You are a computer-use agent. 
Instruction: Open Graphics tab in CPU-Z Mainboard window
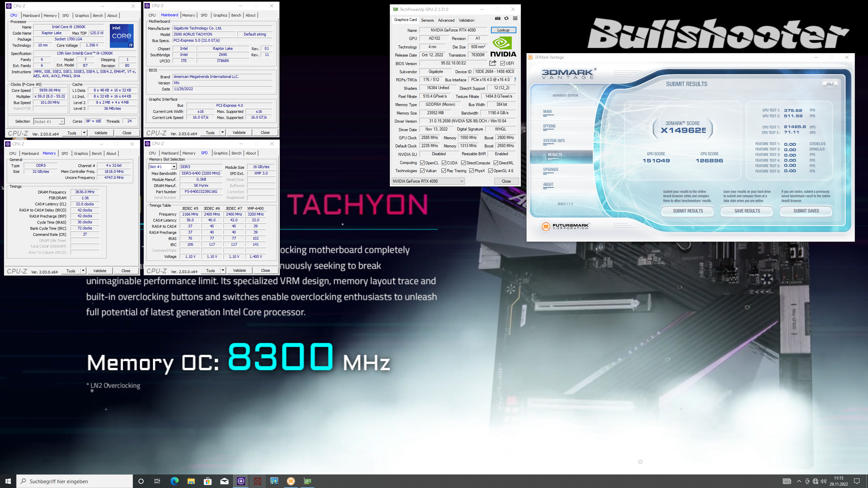220,15
